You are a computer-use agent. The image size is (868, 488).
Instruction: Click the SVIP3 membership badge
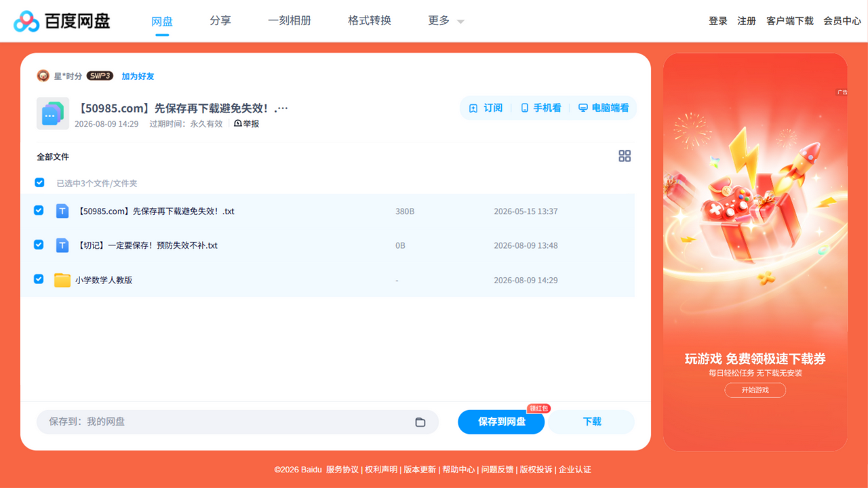pos(100,76)
